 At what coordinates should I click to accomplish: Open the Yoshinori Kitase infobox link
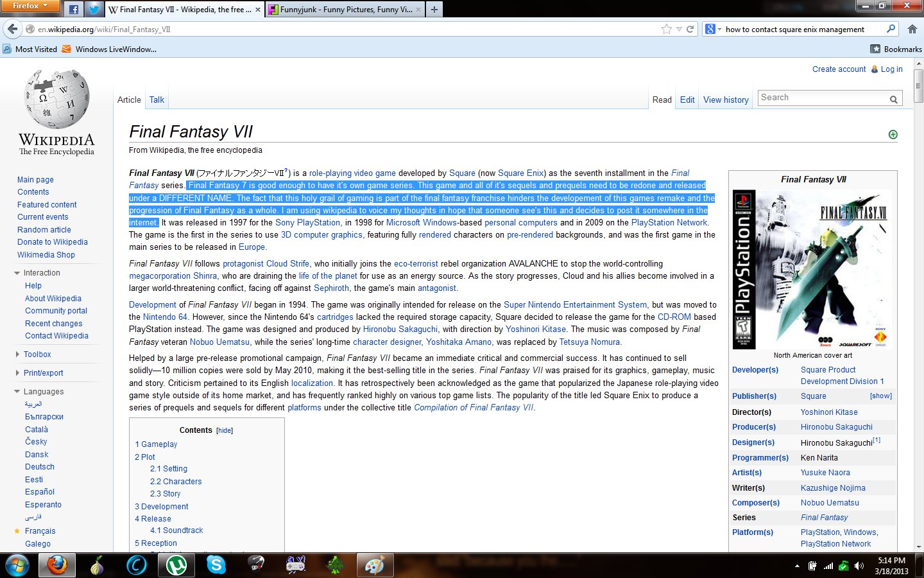tap(829, 412)
